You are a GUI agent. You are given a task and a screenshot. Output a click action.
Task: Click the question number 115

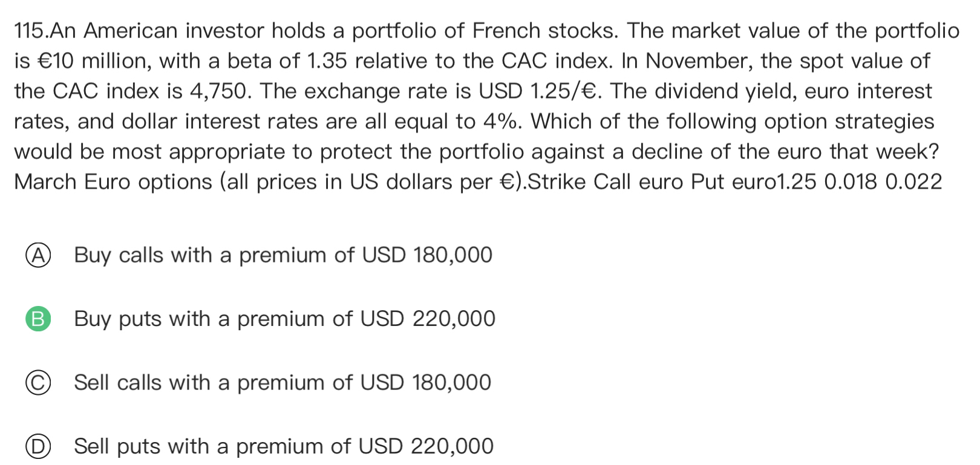30,31
